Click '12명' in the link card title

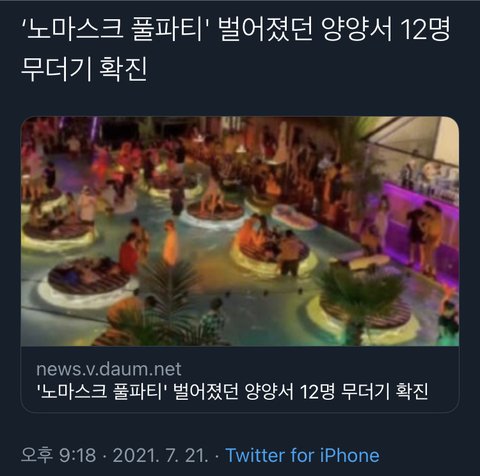coord(317,391)
